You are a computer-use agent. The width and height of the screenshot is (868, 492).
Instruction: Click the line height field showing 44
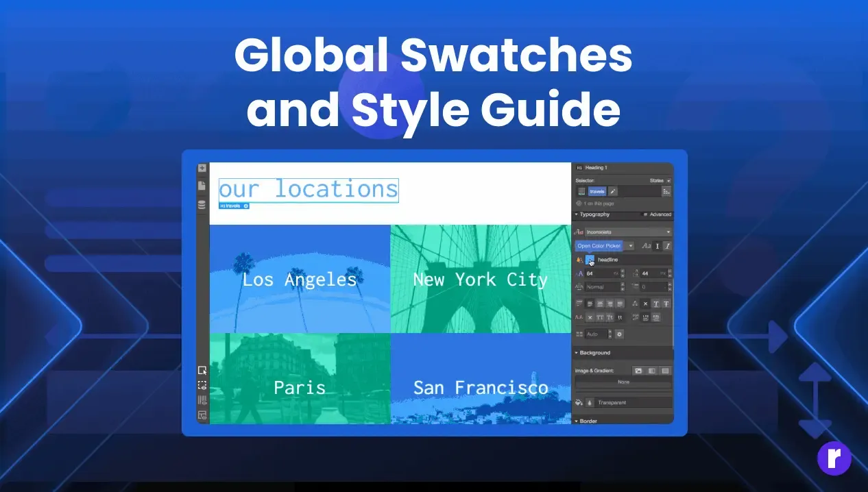pyautogui.click(x=655, y=273)
